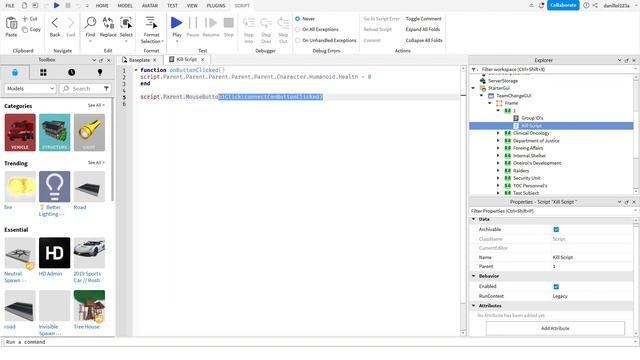This screenshot has width=640, height=360.
Task: Select the Tree House model thumbnail
Action: 89,306
